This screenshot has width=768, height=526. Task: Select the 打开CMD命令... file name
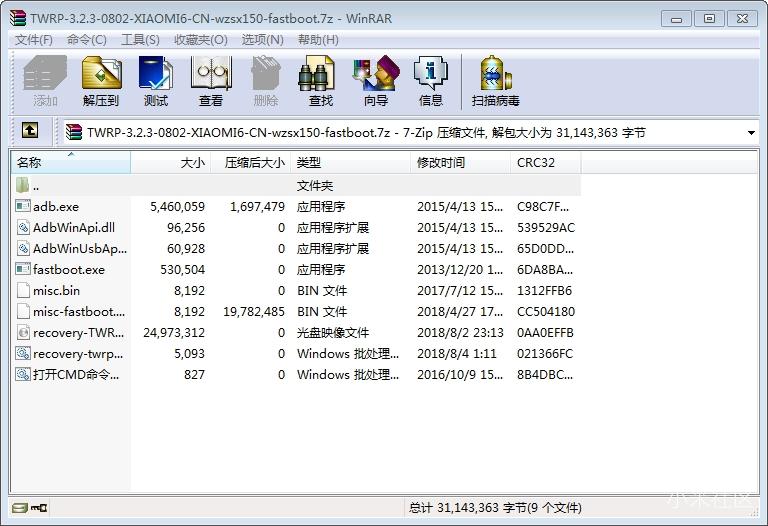pos(76,375)
